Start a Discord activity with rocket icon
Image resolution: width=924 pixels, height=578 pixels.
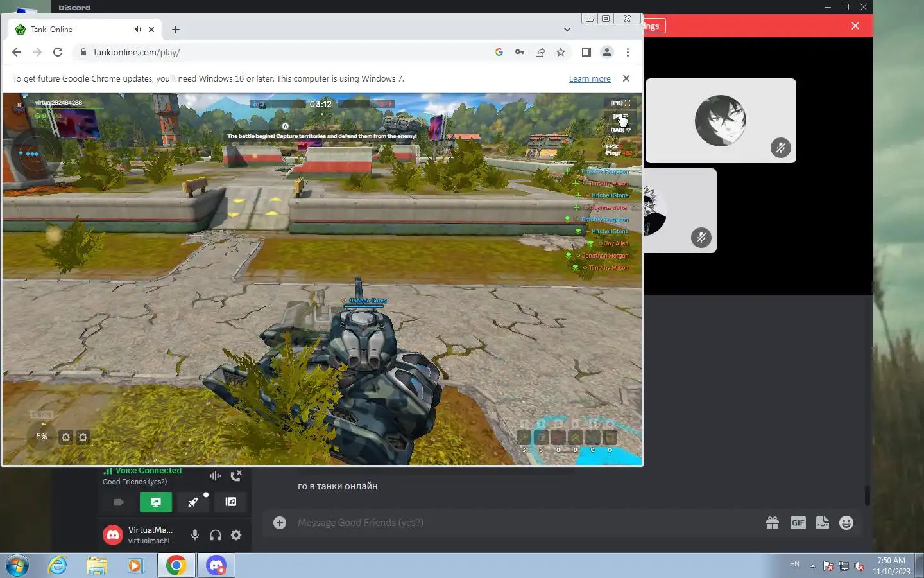[x=193, y=502]
